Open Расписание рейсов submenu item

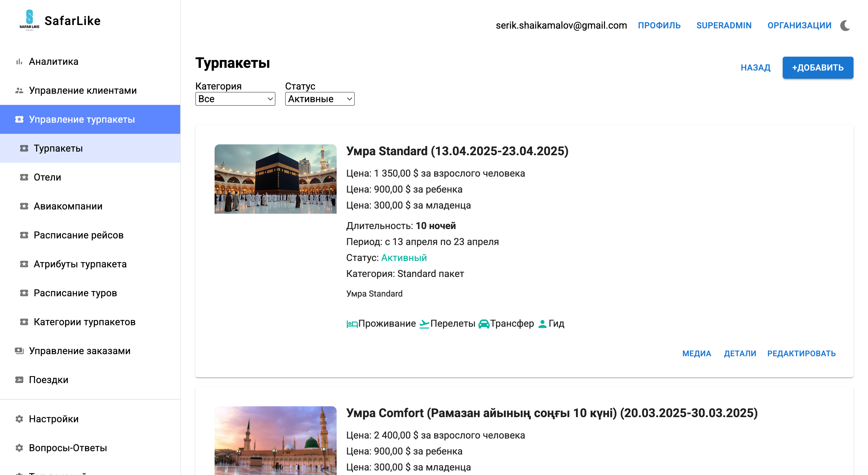[90, 235]
